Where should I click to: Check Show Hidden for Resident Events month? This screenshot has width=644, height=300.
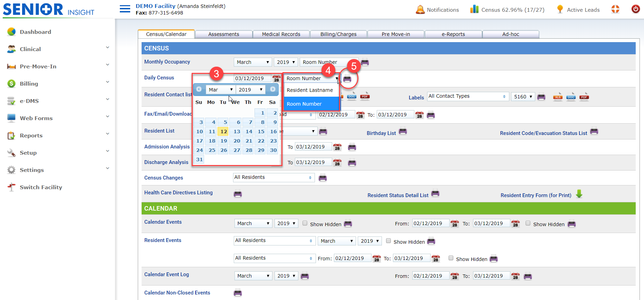tap(388, 241)
